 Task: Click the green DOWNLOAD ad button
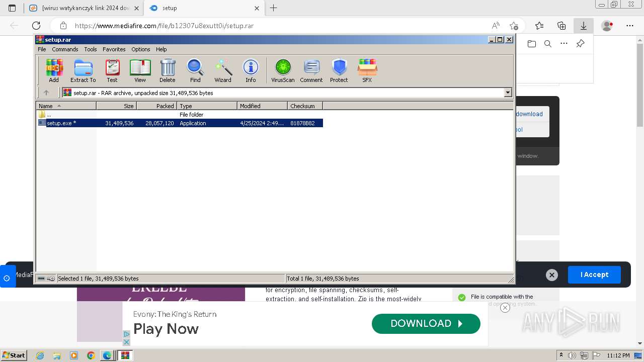426,324
